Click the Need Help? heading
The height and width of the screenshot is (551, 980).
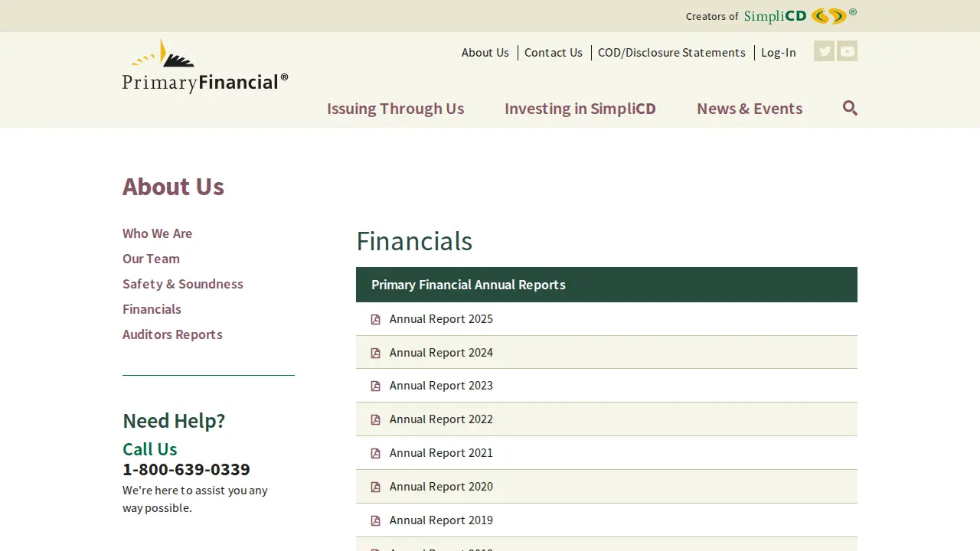pyautogui.click(x=174, y=421)
